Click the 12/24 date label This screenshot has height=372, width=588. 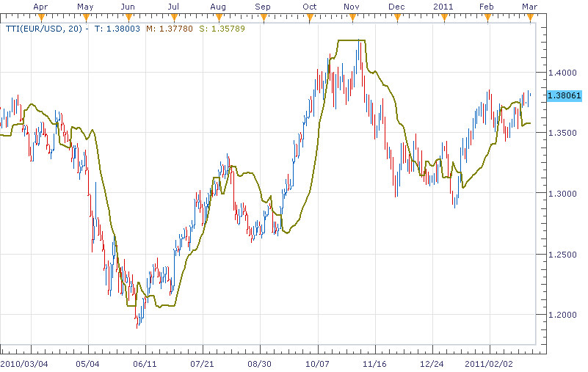click(432, 364)
